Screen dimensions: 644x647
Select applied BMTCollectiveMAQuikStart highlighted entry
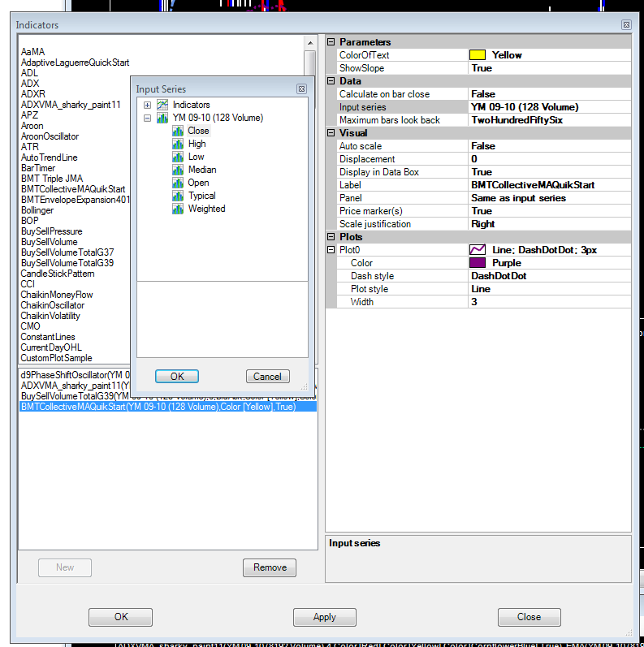point(168,407)
